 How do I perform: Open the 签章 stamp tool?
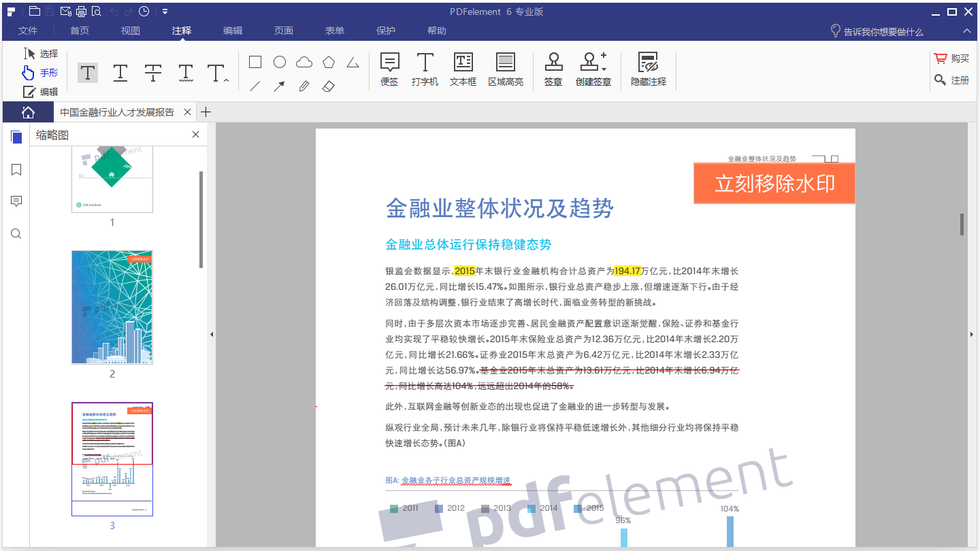tap(553, 70)
